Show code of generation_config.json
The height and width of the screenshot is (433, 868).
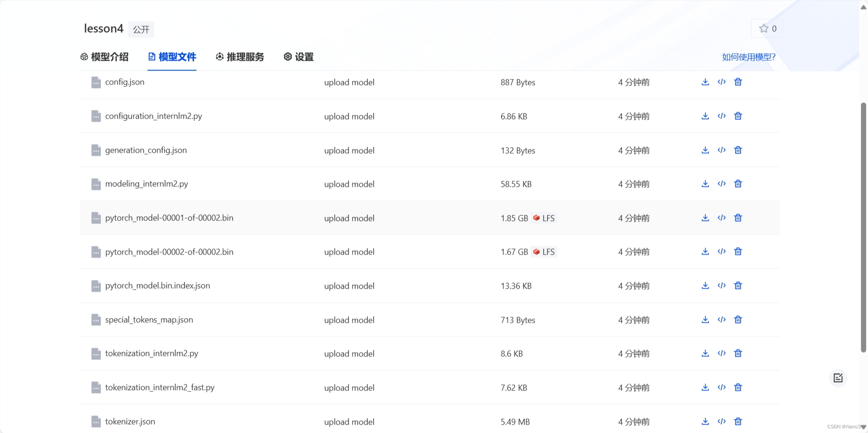pos(721,150)
